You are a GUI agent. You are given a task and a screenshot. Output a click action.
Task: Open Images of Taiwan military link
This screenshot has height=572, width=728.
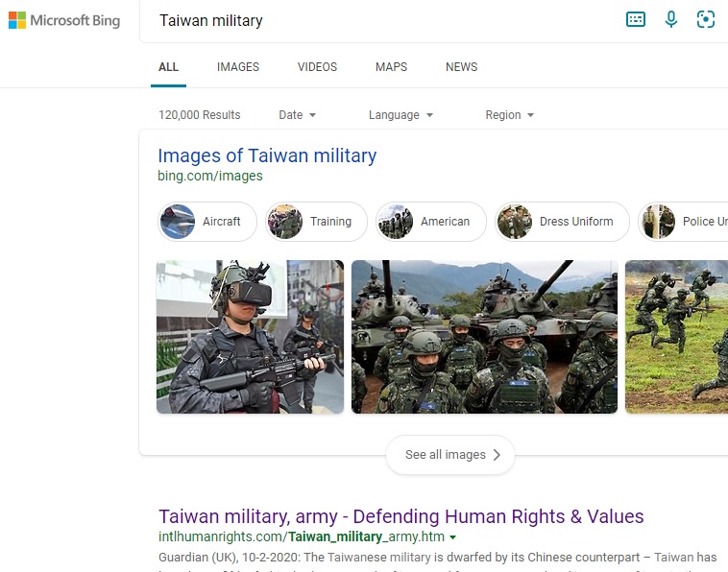[267, 155]
